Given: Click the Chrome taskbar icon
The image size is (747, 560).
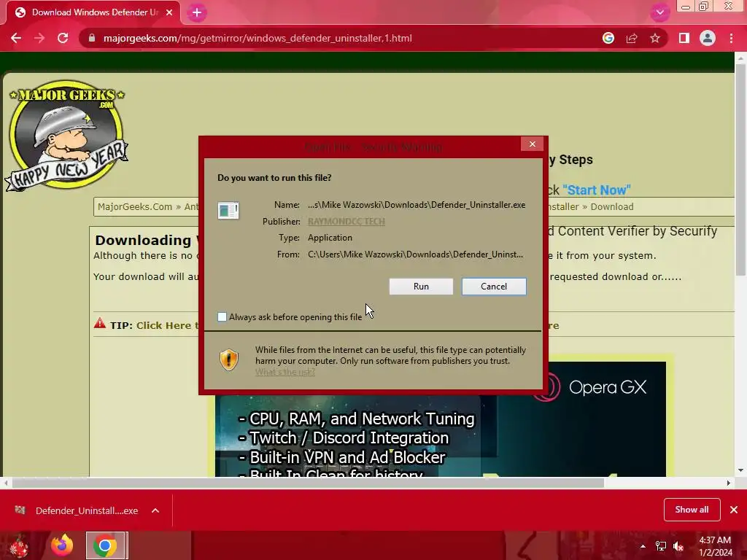Looking at the screenshot, I should tap(107, 545).
